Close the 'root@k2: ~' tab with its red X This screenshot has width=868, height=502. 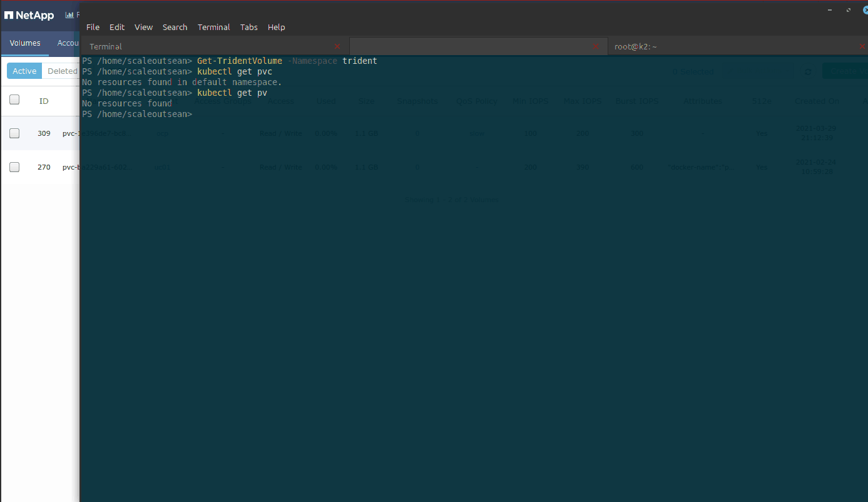coord(862,46)
